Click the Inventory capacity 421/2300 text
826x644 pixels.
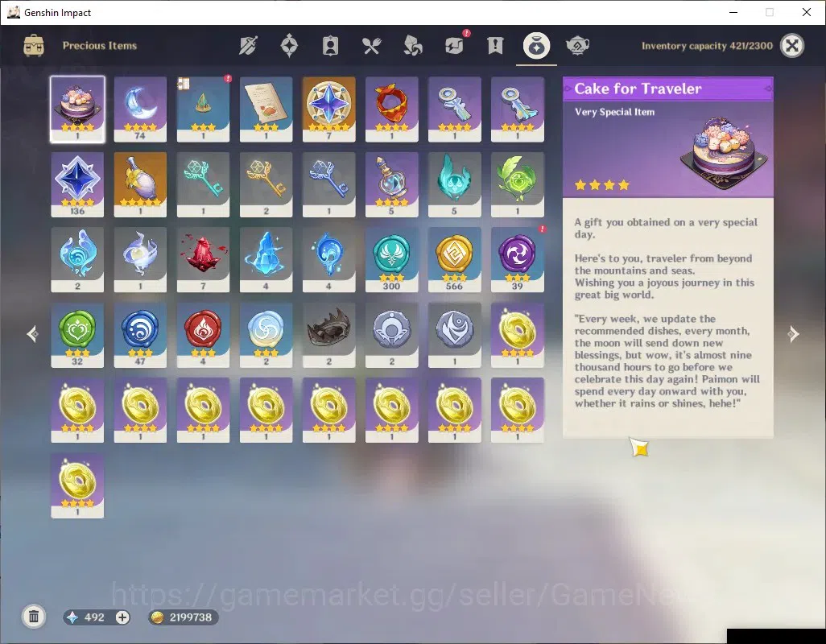click(707, 46)
